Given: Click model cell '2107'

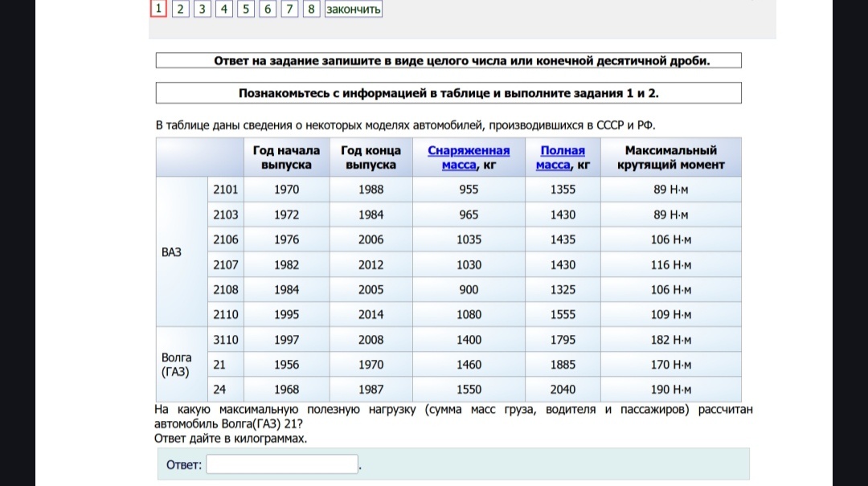Looking at the screenshot, I should coord(226,264).
